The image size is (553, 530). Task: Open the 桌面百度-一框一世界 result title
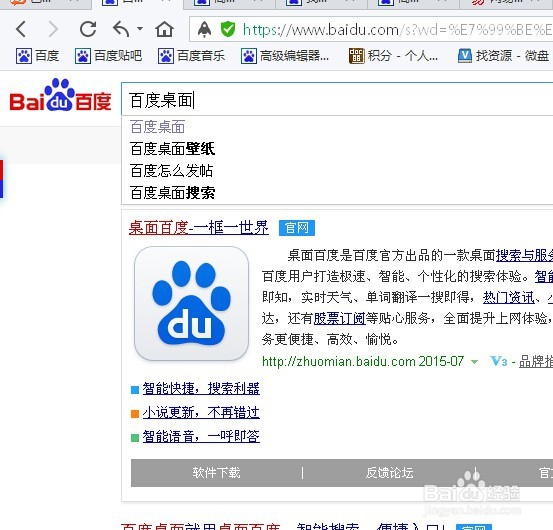[199, 228]
